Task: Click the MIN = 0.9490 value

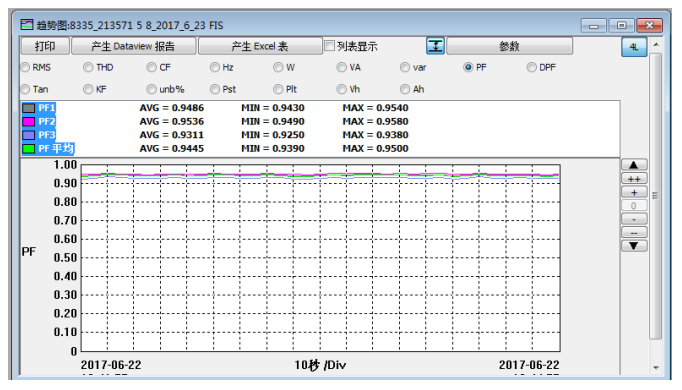Action: (273, 121)
